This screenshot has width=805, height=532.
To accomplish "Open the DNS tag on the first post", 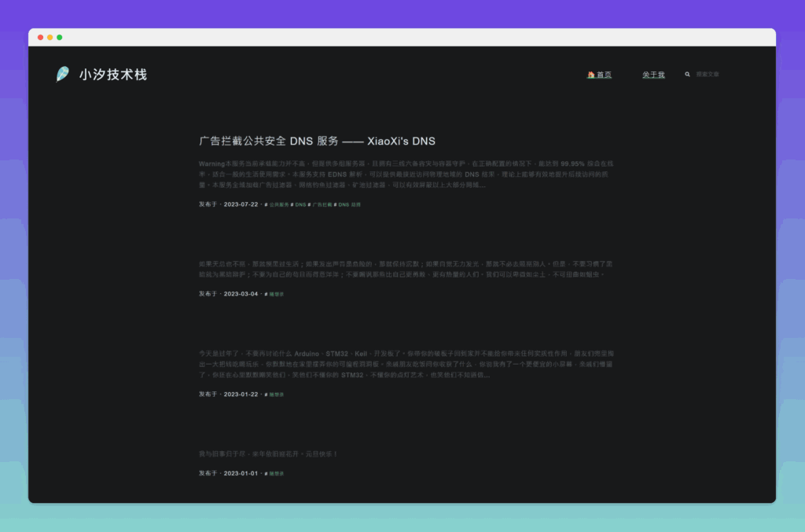I will [x=300, y=204].
